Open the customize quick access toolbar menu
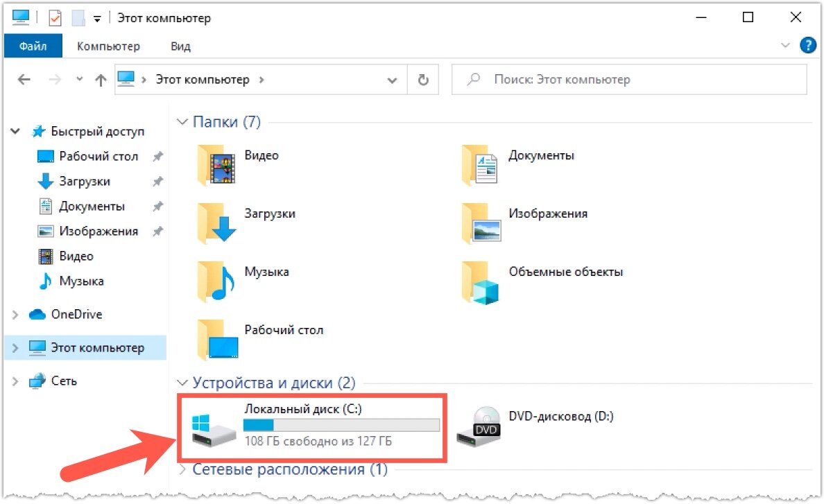Image resolution: width=824 pixels, height=504 pixels. 97,17
